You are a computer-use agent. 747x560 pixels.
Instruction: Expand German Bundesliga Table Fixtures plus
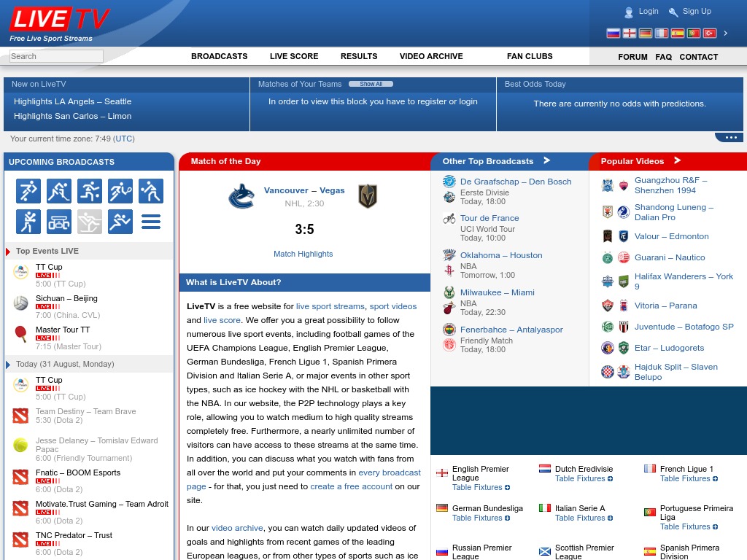[508, 518]
